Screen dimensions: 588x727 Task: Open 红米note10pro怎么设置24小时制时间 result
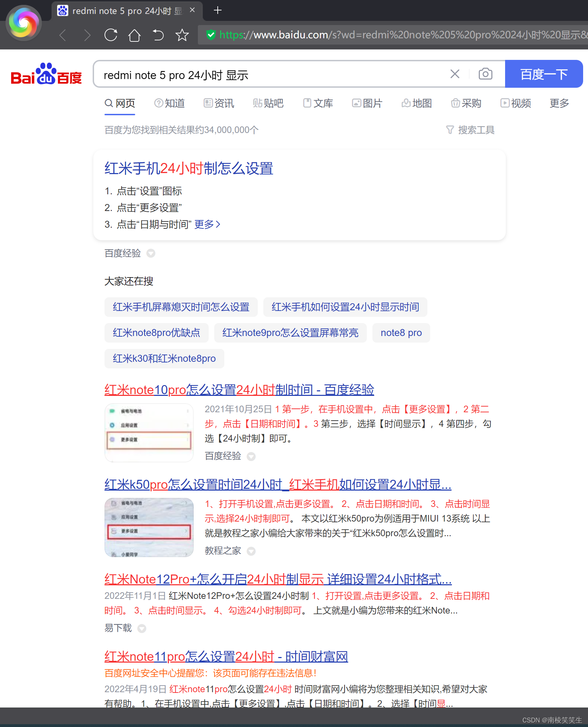(x=239, y=390)
